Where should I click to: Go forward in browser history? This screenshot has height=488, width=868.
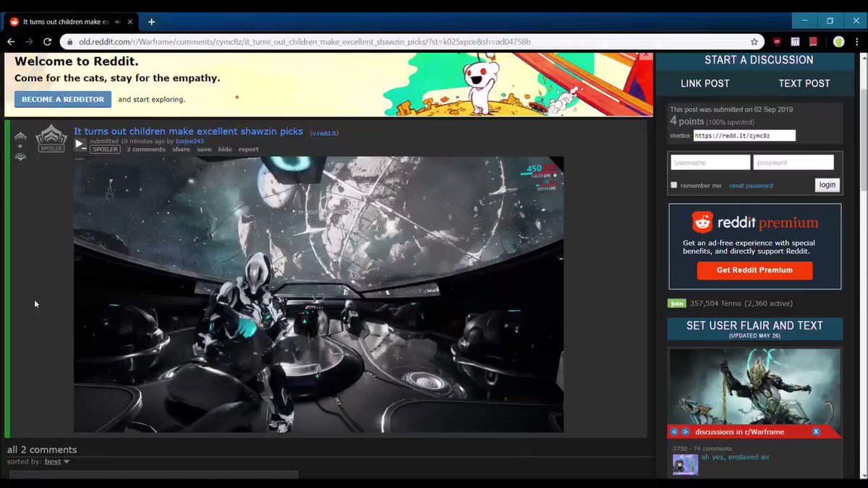pos(29,42)
